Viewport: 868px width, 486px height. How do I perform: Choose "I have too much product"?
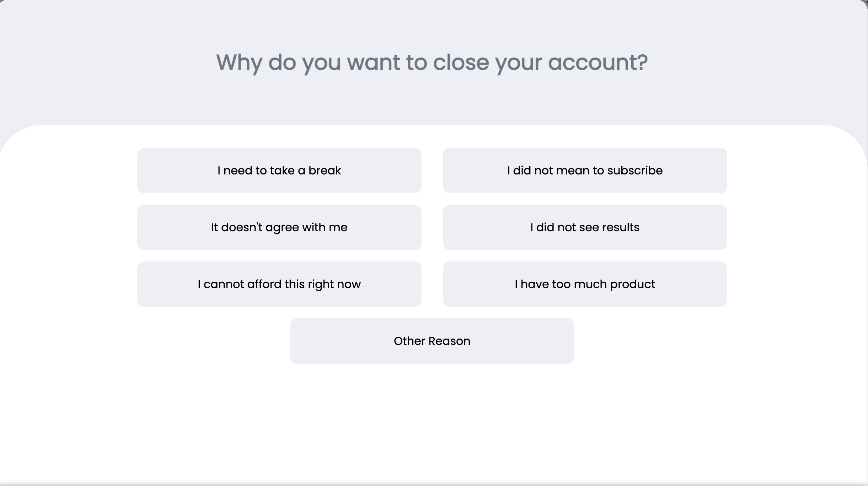585,284
